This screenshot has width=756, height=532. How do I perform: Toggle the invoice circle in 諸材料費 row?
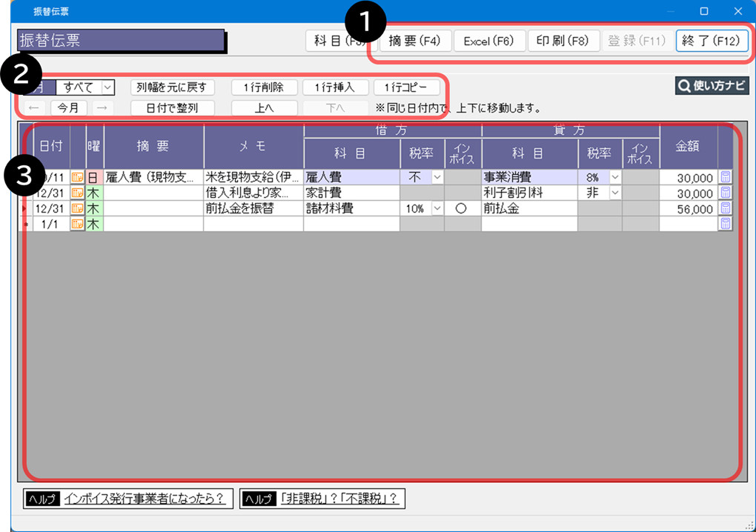pyautogui.click(x=461, y=208)
